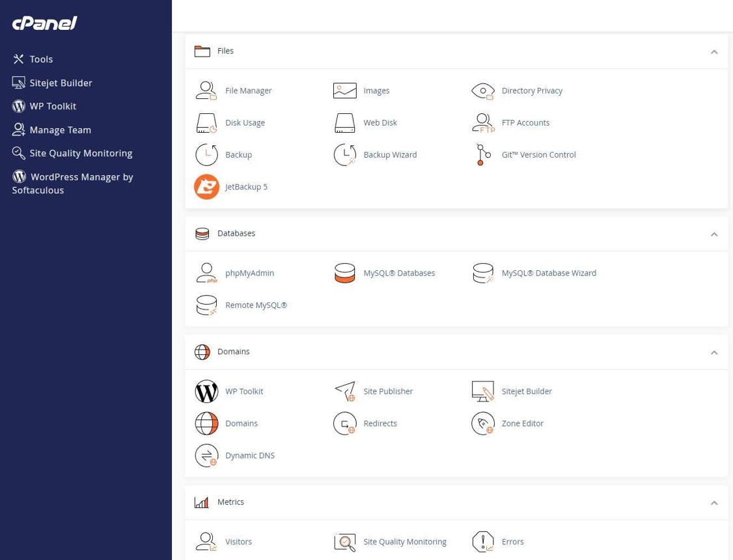The height and width of the screenshot is (560, 733).
Task: Select WordPress Manager by Softaculous in sidebar
Action: tap(72, 183)
